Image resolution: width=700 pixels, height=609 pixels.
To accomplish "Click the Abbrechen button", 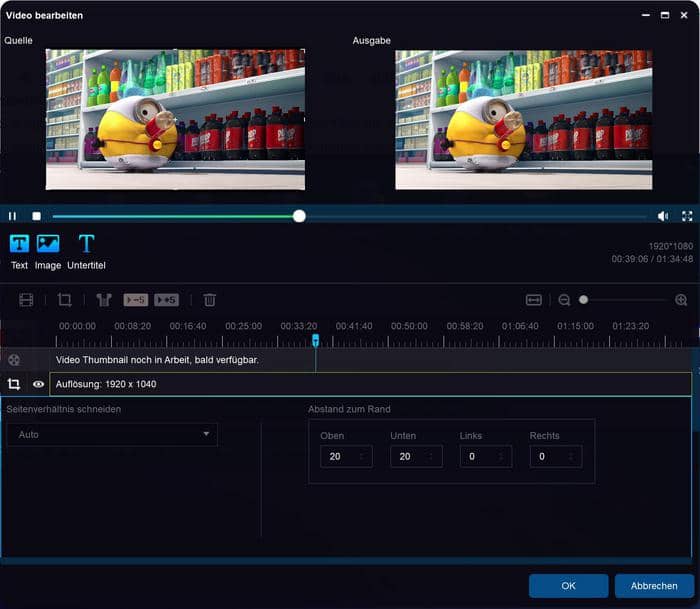I will tap(654, 586).
